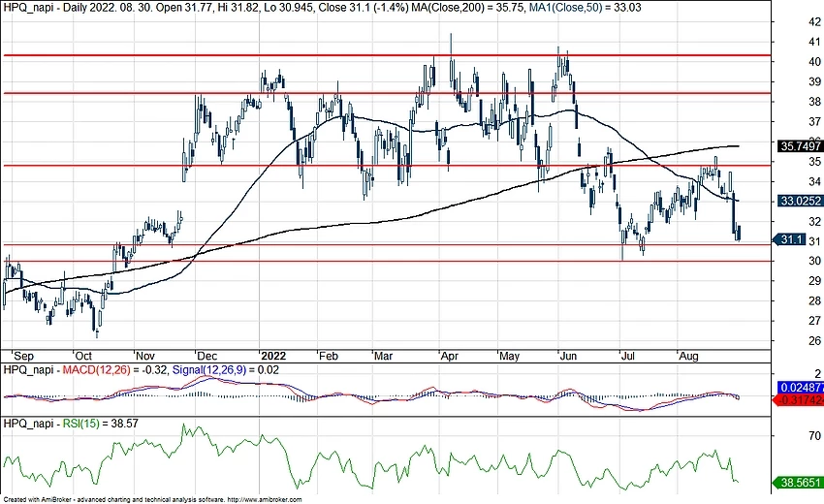Click the 34 price axis label
824x504 pixels.
[x=814, y=181]
